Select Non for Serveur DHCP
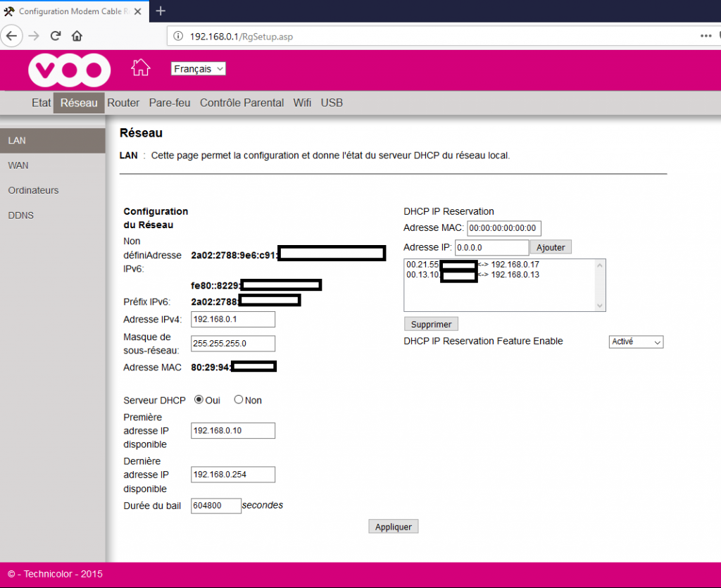This screenshot has width=721, height=588. 237,399
